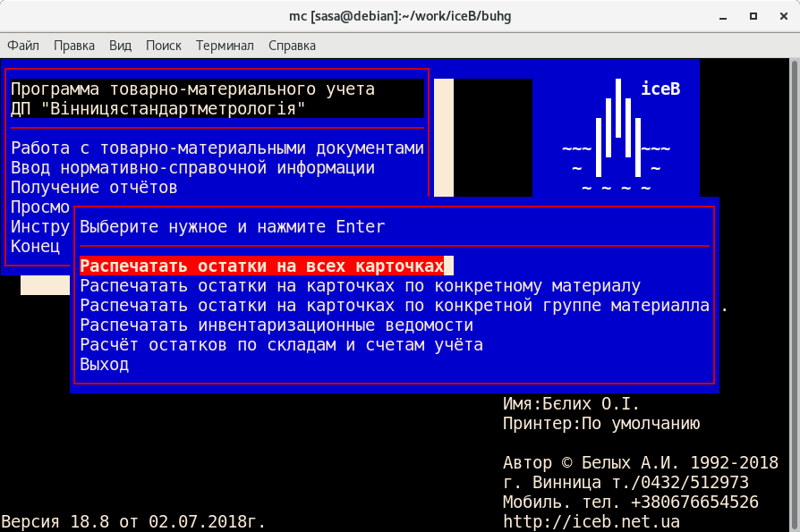Image resolution: width=800 pixels, height=532 pixels.
Task: Open the Терминал menu
Action: (x=225, y=46)
